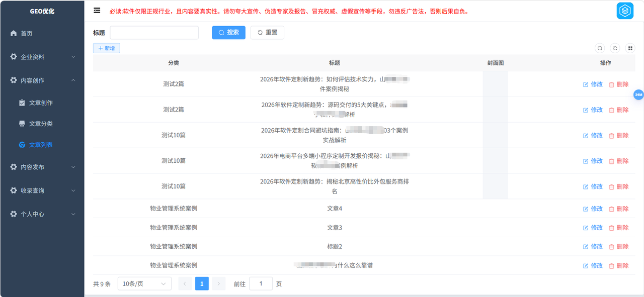644x297 pixels.
Task: Click the GEO优化 sidebar logo title
Action: point(42,11)
